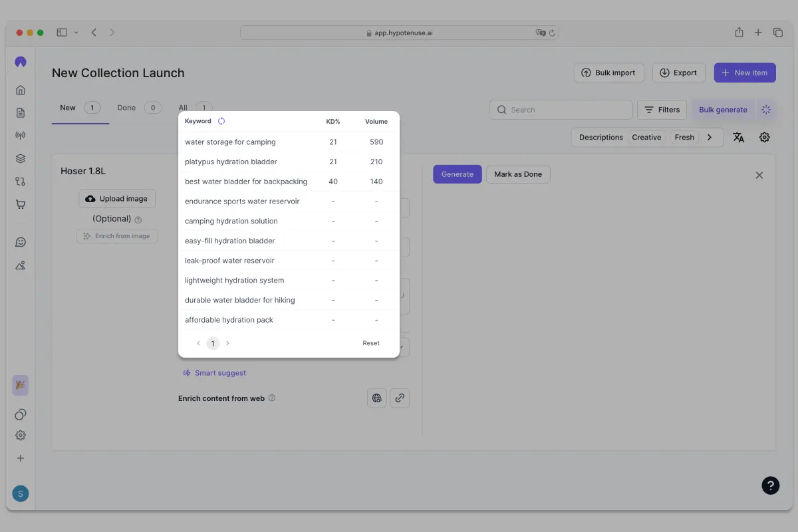Refresh keywords with the circular arrows icon
The image size is (798, 532).
click(221, 121)
